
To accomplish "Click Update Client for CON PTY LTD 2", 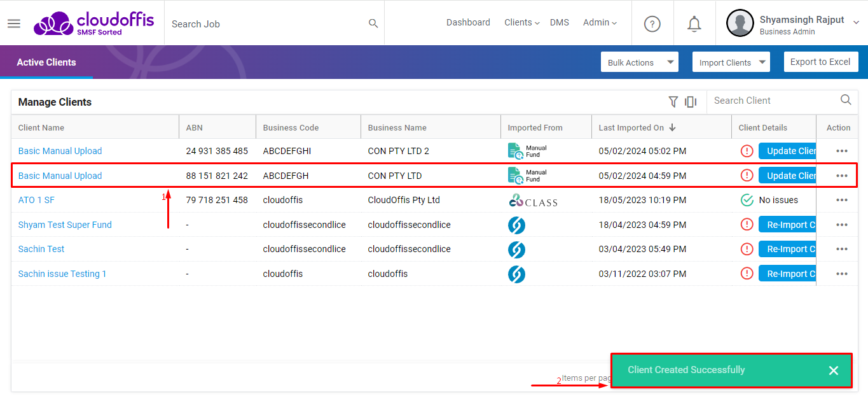I will (x=787, y=151).
